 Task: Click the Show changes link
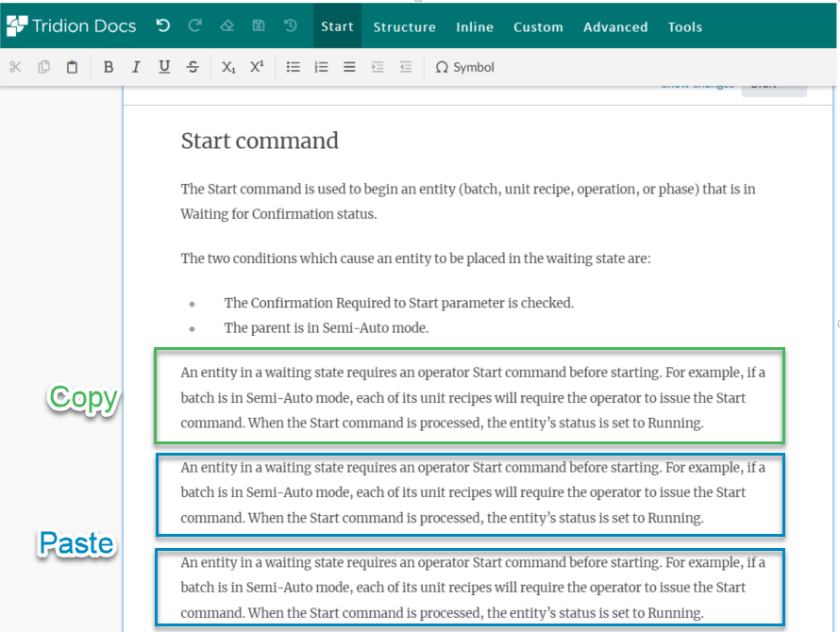pos(697,83)
